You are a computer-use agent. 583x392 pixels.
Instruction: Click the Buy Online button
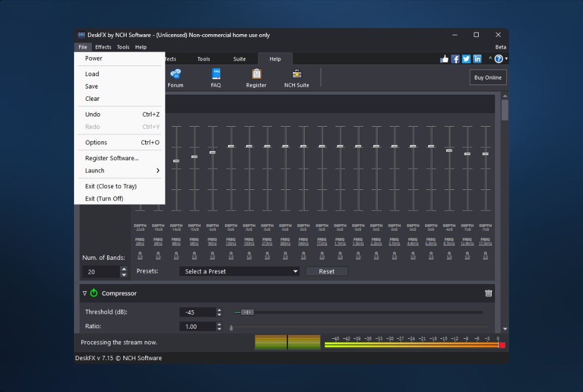point(488,77)
